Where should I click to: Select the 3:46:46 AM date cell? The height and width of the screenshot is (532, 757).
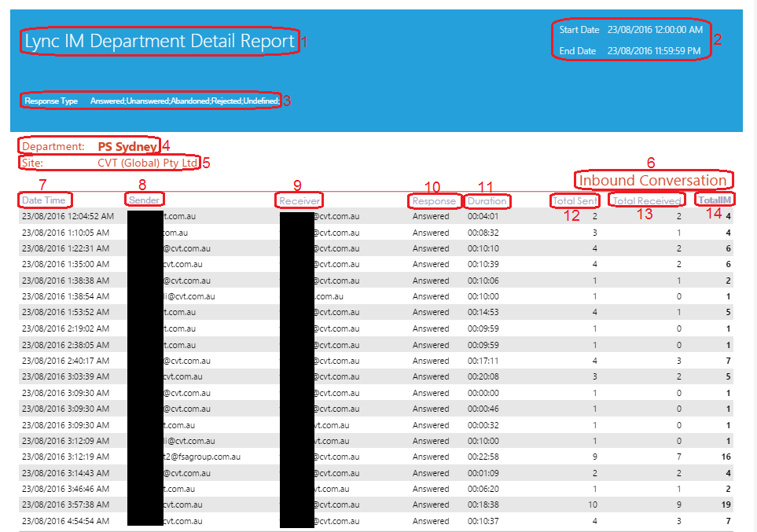tap(66, 489)
